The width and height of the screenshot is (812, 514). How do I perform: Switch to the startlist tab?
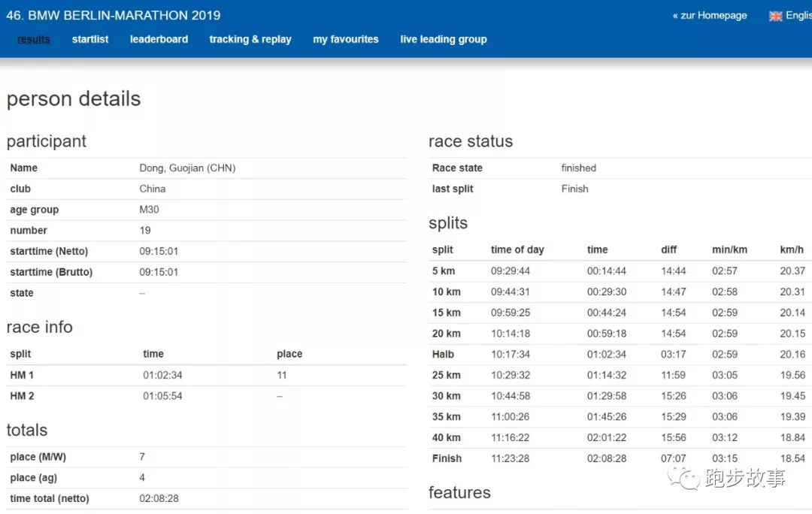pyautogui.click(x=90, y=39)
